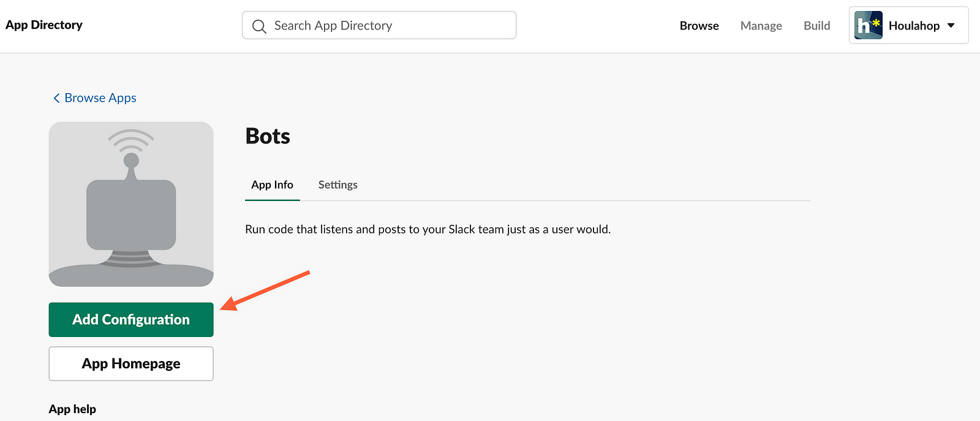Viewport: 980px width, 421px height.
Task: Click the Bots description text
Action: click(x=428, y=229)
